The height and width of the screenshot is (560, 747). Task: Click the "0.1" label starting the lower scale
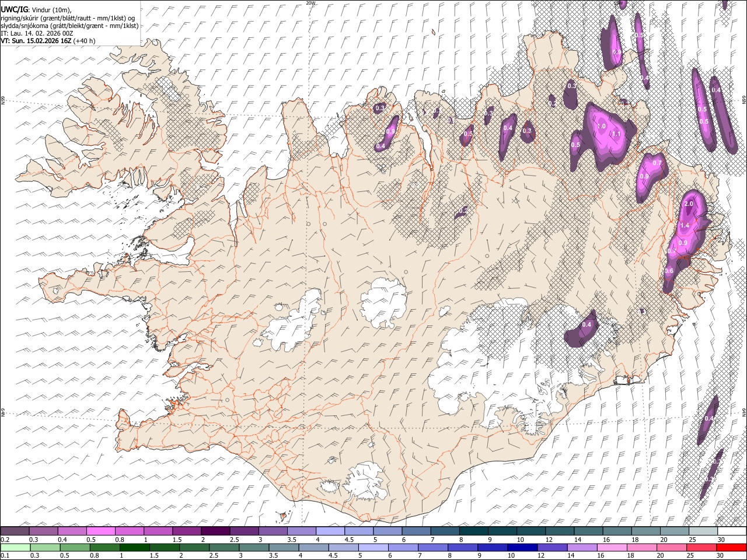tap(5, 555)
